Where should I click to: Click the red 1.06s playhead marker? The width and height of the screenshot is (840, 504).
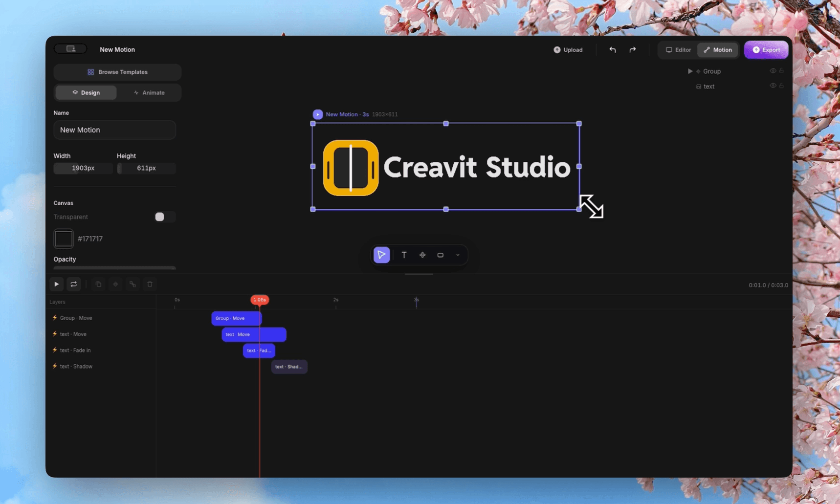[260, 300]
